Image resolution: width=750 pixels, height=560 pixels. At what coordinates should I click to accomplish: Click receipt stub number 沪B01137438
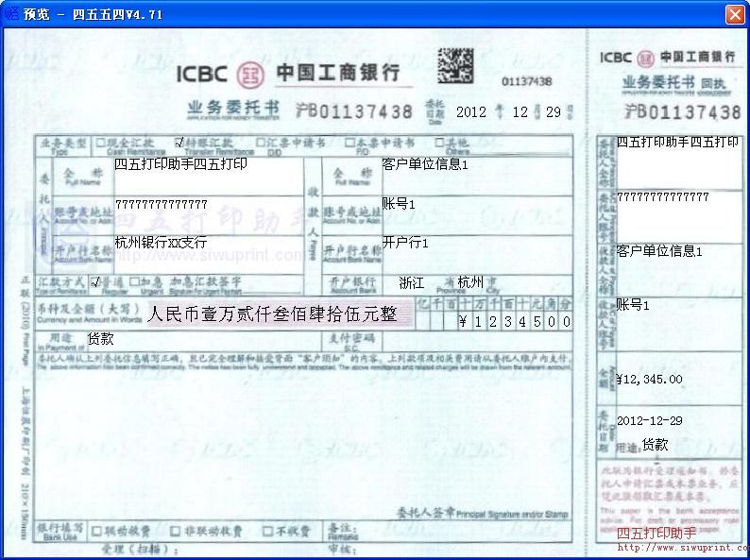tap(683, 112)
